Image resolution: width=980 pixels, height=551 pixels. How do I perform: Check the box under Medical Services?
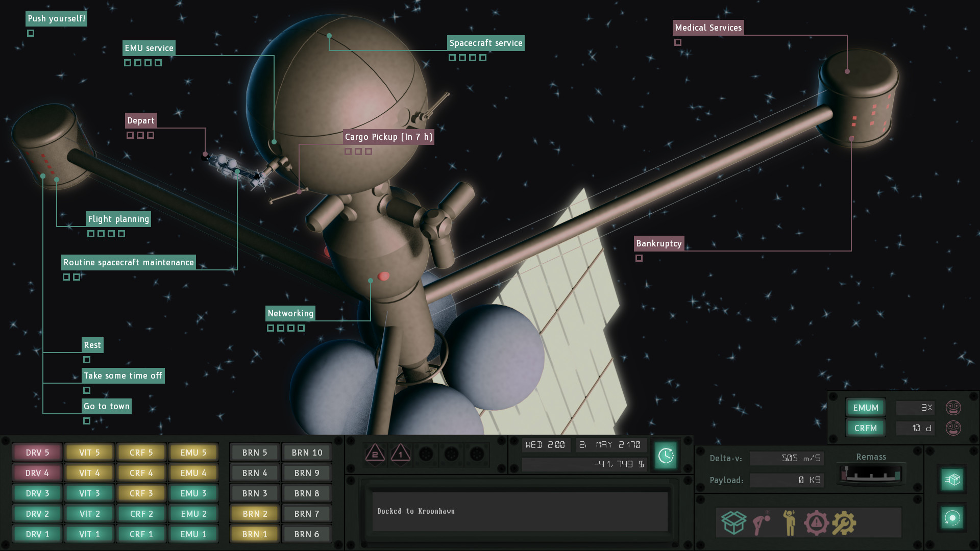click(x=678, y=42)
